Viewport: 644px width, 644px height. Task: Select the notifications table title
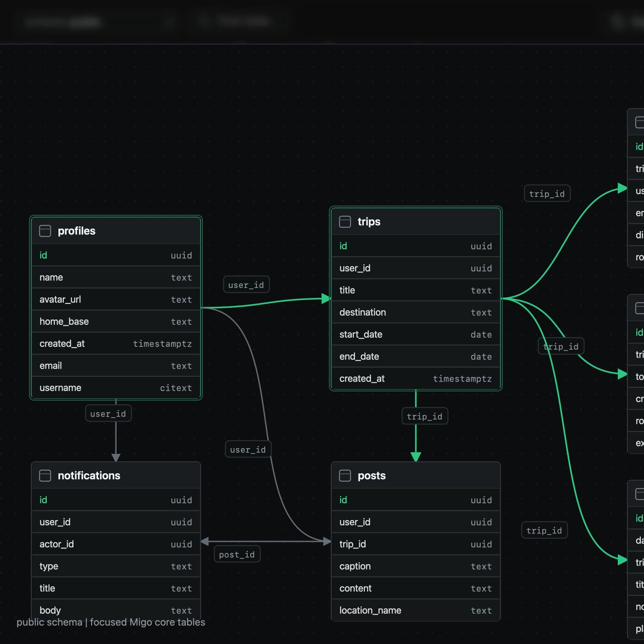pyautogui.click(x=89, y=476)
